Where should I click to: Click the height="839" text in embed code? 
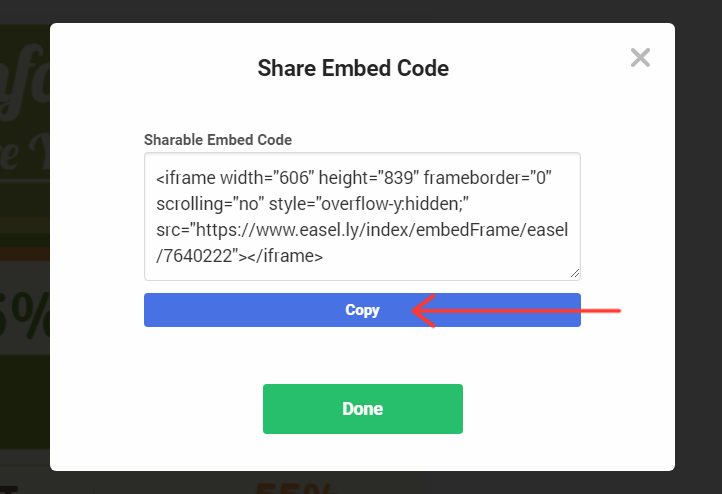tap(368, 178)
